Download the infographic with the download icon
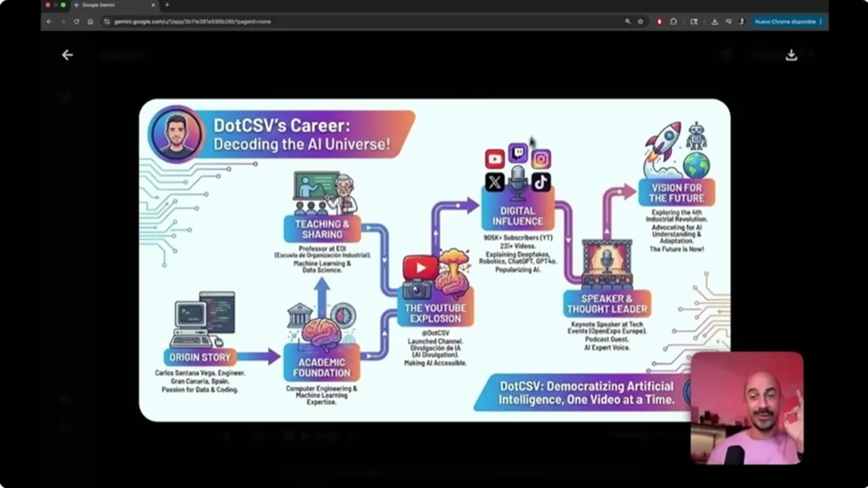Viewport: 868px width, 488px height. [x=791, y=55]
